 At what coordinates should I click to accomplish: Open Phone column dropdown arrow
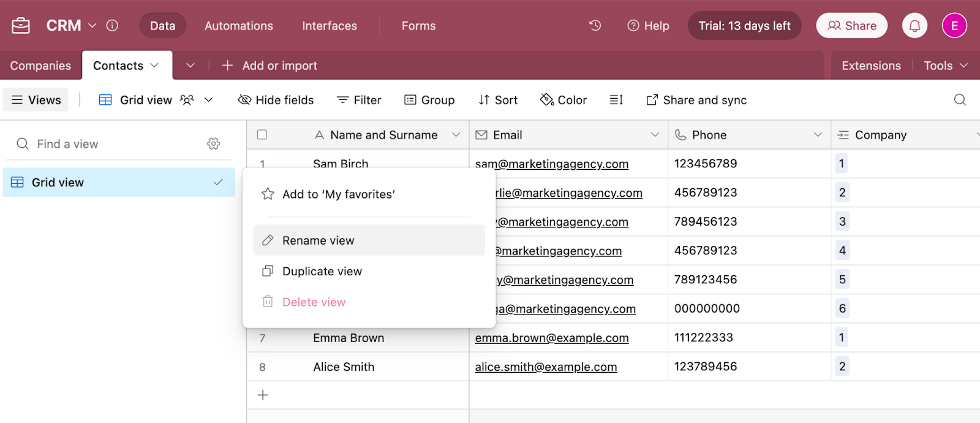coord(818,135)
